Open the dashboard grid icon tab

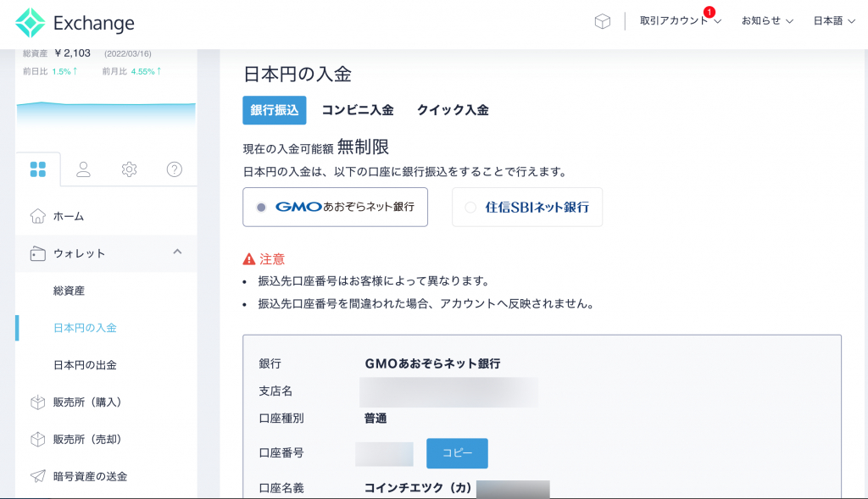[x=37, y=169]
